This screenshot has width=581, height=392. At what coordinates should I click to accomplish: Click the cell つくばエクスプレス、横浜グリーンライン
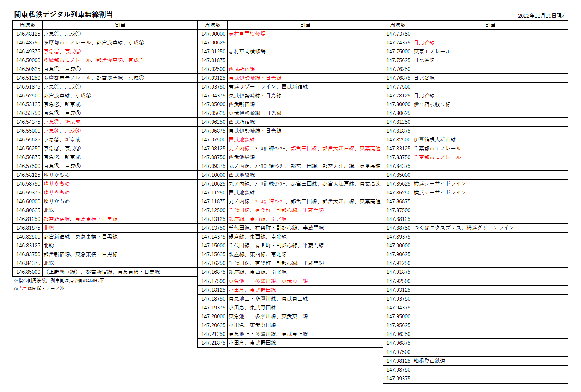[490, 228]
